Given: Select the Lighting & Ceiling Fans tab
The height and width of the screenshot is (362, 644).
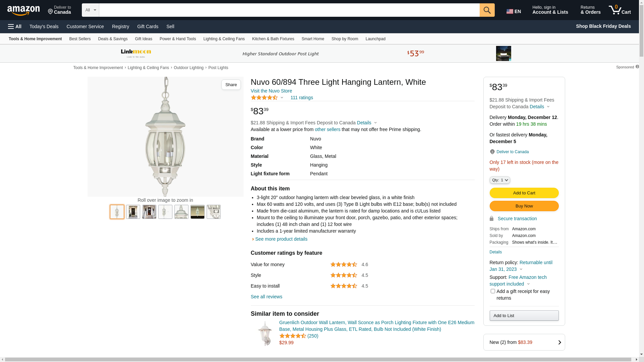Looking at the screenshot, I should click(224, 39).
